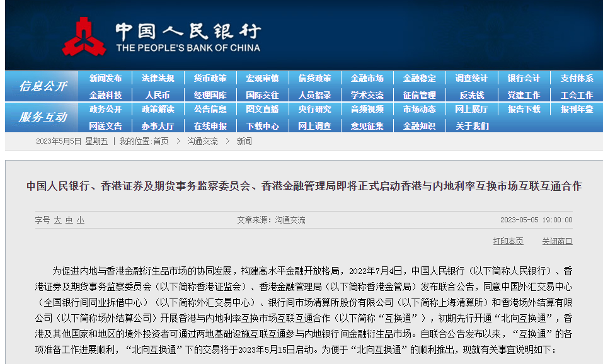Viewport: 603px width, 364px height.
Task: Click 打印本页 to print page
Action: coord(508,241)
